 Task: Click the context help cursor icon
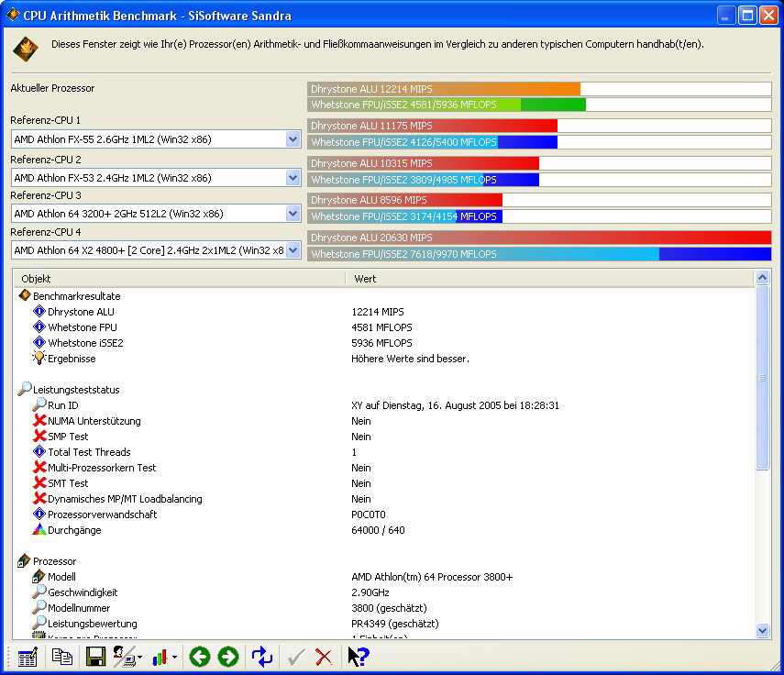tap(358, 657)
